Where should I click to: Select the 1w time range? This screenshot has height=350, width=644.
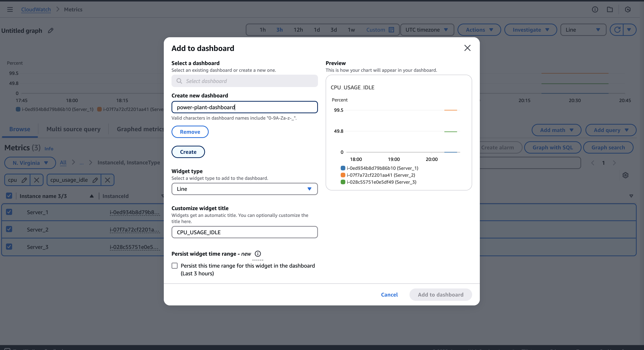click(x=351, y=30)
